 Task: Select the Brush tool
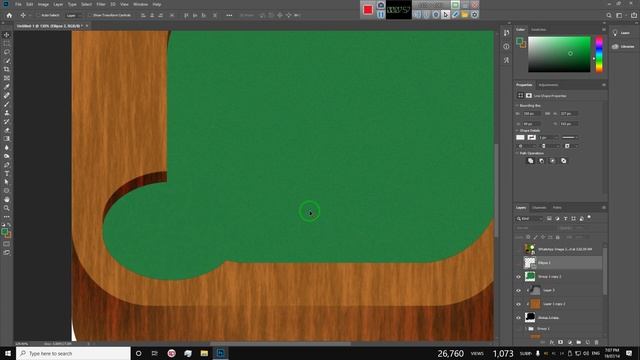[7, 104]
